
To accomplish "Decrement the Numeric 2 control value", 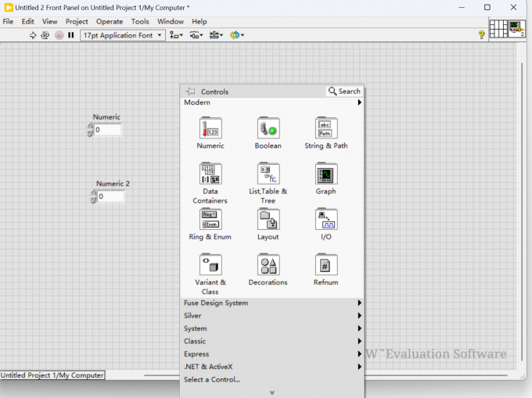I will click(x=93, y=200).
